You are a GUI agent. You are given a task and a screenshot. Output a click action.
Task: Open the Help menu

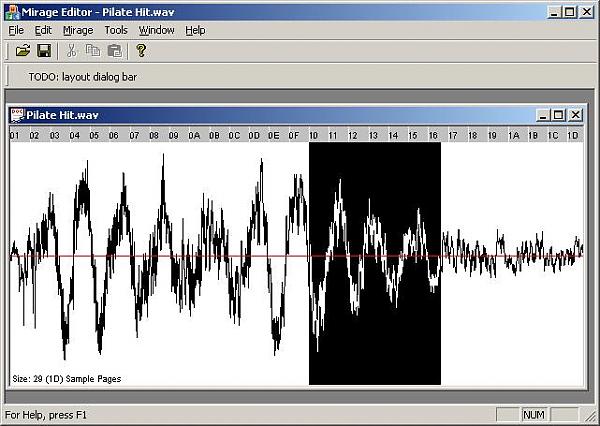pos(195,30)
